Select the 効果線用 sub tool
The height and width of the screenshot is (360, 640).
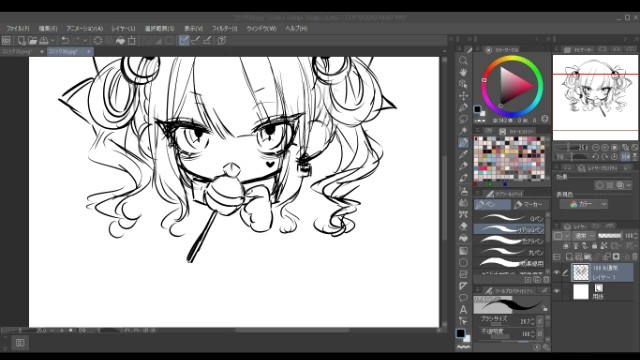tap(509, 263)
